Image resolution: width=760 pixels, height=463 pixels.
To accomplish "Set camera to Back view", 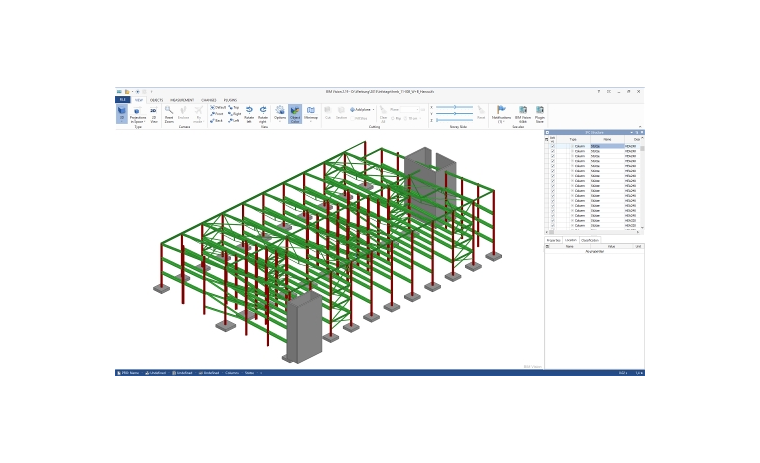I will point(217,120).
